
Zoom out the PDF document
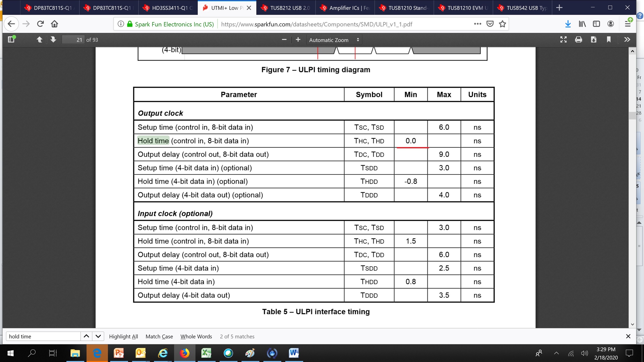(x=284, y=40)
